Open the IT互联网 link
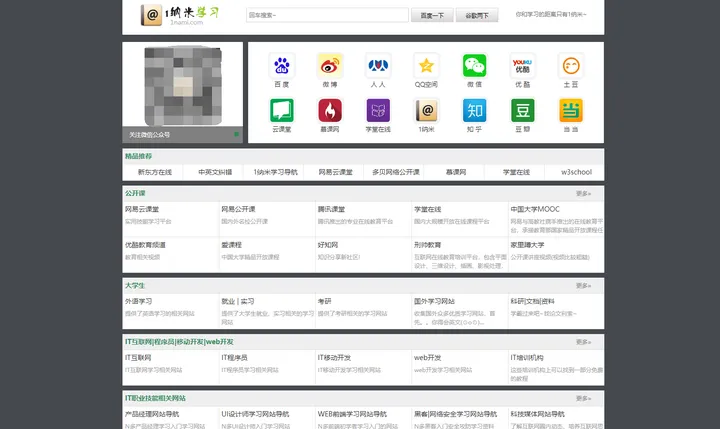720x429 pixels. click(x=138, y=358)
